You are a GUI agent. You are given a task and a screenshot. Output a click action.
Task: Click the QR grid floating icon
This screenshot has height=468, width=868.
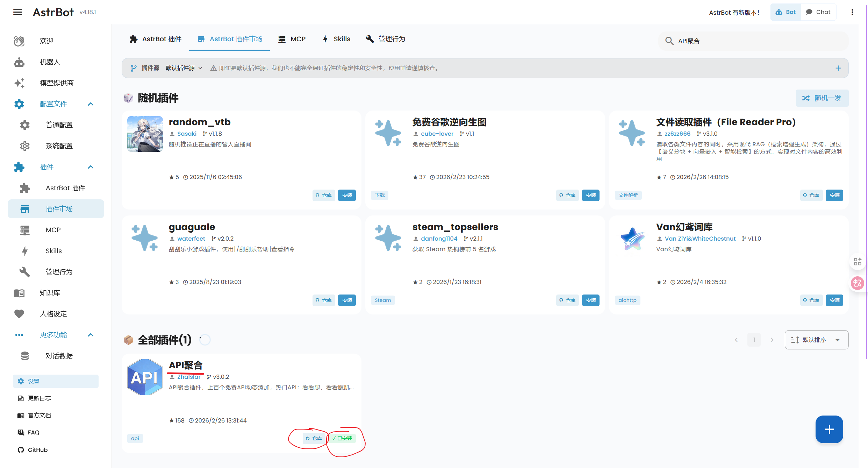[857, 262]
